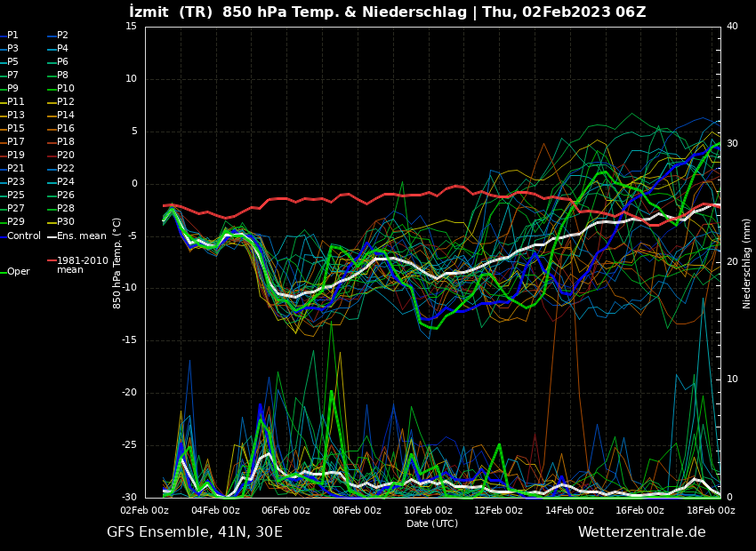Click the "12Feb 00z" date tick

(499, 510)
